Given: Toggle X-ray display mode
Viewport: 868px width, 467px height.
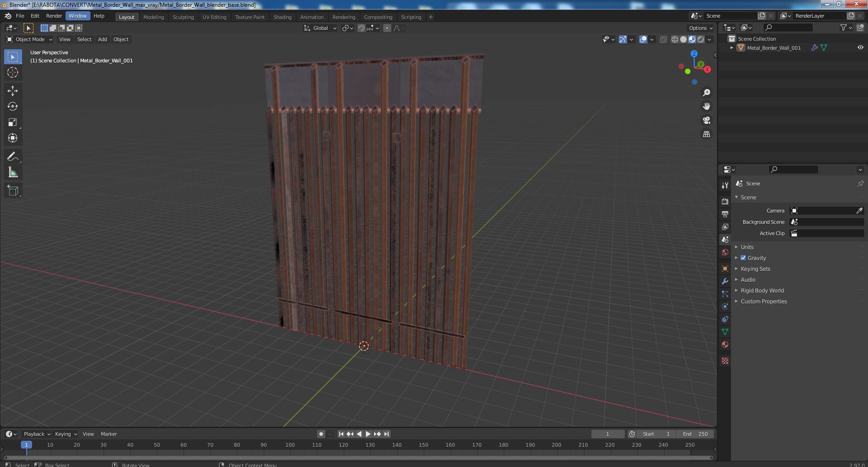Looking at the screenshot, I should click(x=663, y=39).
